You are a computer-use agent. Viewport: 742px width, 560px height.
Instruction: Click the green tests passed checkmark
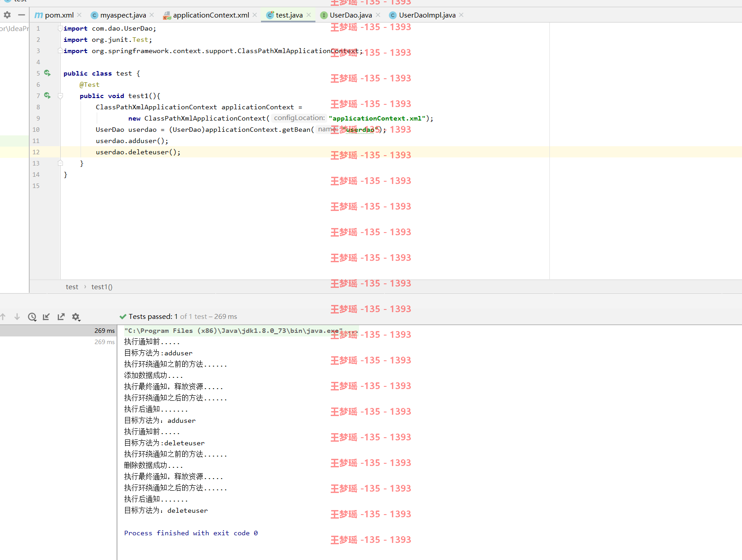tap(123, 317)
